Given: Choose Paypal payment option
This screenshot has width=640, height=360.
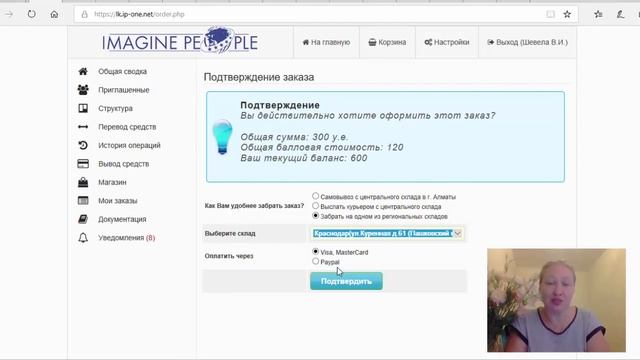Looking at the screenshot, I should pyautogui.click(x=316, y=261).
